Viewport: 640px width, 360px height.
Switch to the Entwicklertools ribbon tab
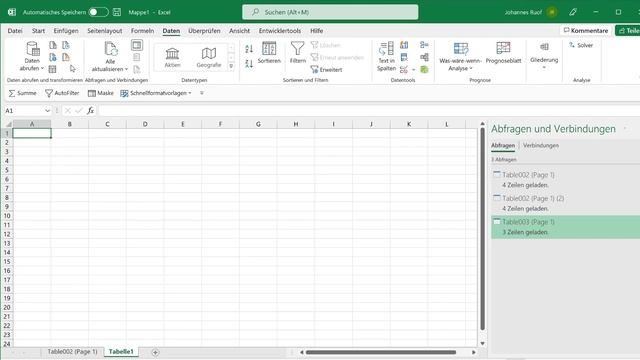click(x=280, y=31)
